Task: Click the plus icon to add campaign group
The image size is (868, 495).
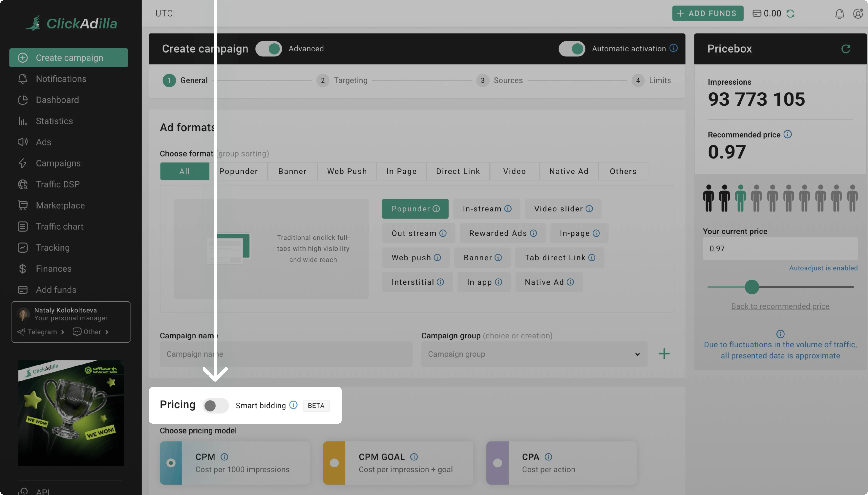Action: 664,354
